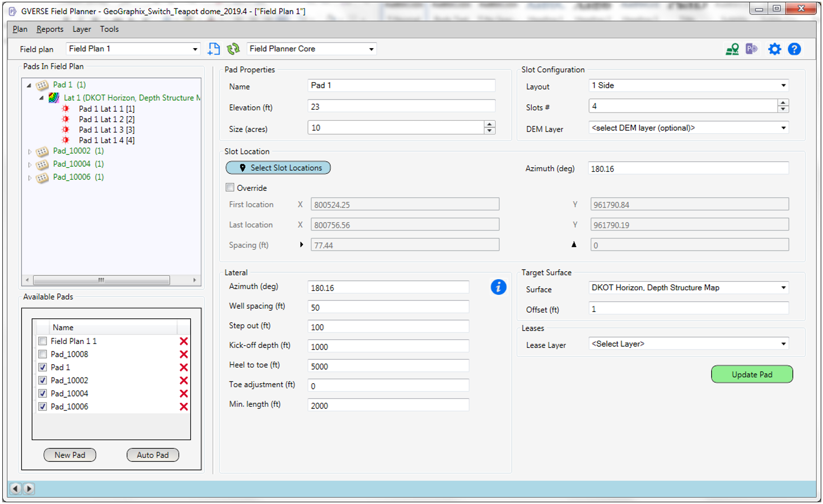
Task: Check the Field Plan 1 1 checkbox
Action: [43, 341]
